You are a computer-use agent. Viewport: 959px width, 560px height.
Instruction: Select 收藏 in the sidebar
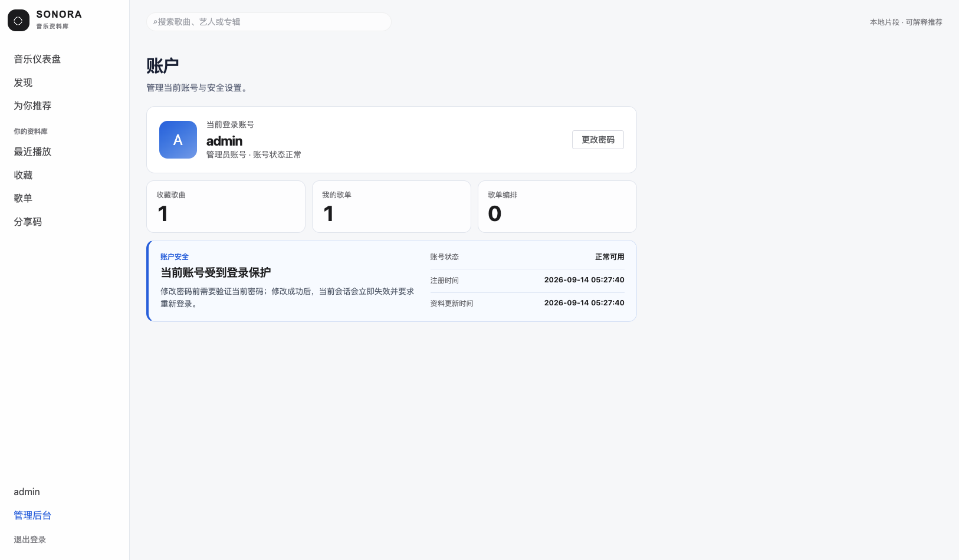(23, 175)
